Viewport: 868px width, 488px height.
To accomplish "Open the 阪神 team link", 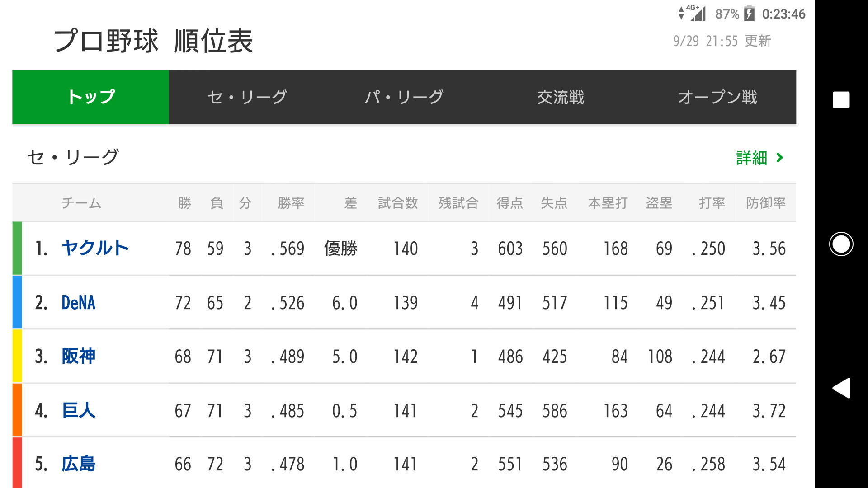I will tap(78, 357).
